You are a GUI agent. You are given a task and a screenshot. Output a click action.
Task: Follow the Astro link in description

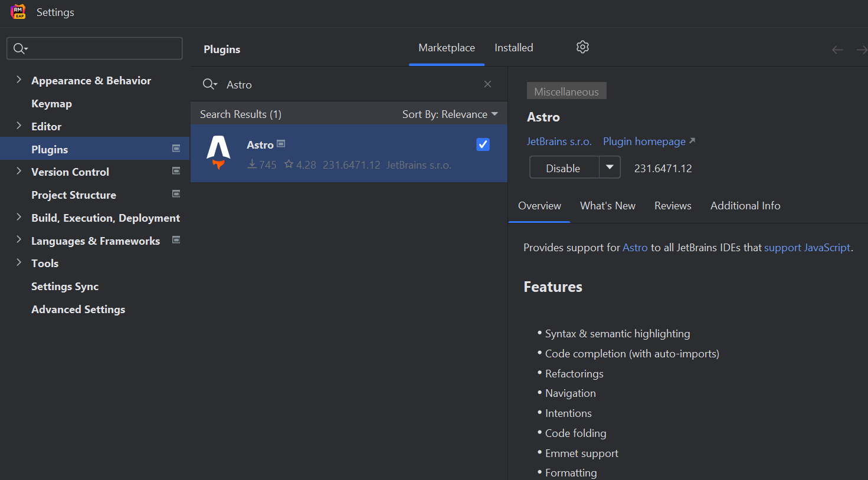635,248
